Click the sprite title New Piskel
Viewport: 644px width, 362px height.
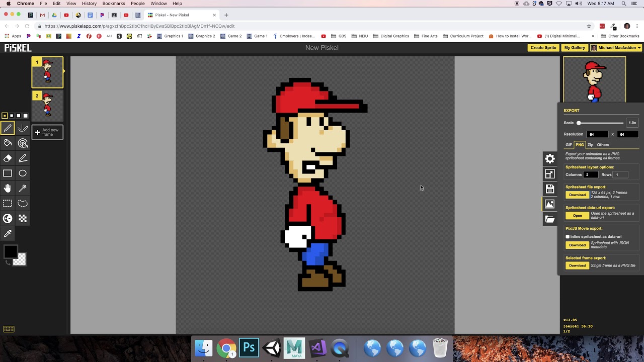[x=322, y=48]
